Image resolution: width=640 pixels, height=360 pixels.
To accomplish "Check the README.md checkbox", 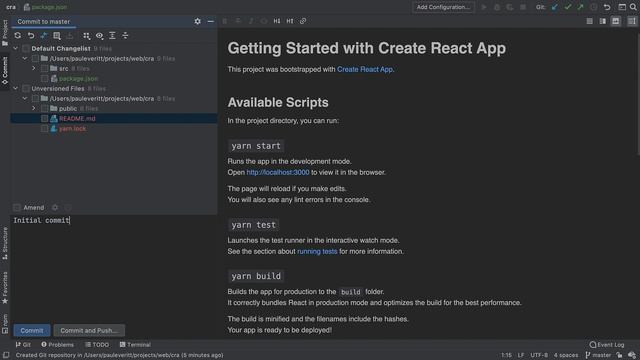I will pos(44,119).
